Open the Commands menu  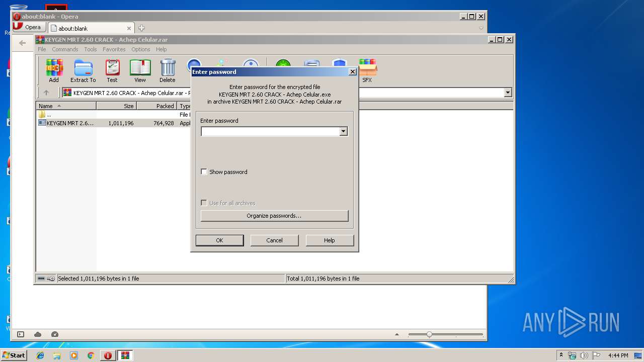(x=65, y=49)
